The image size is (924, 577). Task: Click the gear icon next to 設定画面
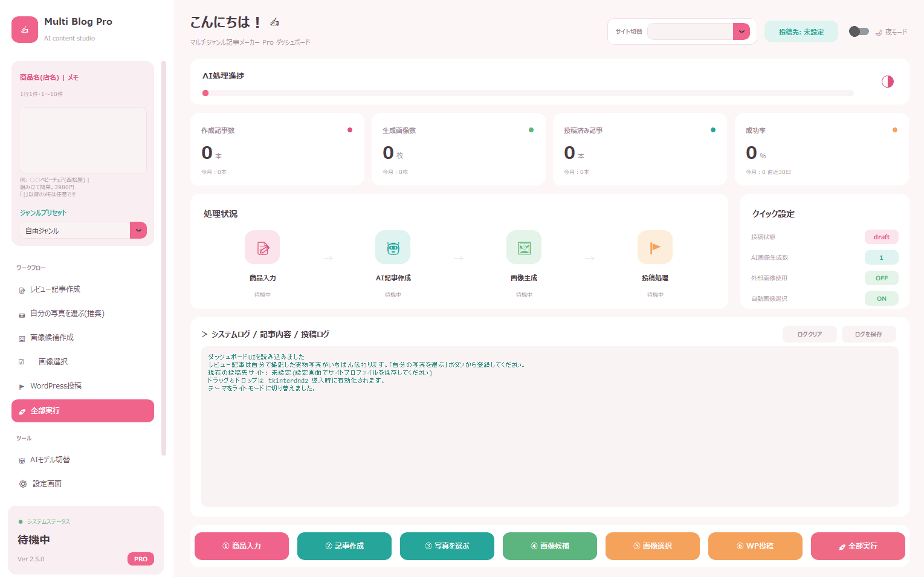(x=23, y=484)
